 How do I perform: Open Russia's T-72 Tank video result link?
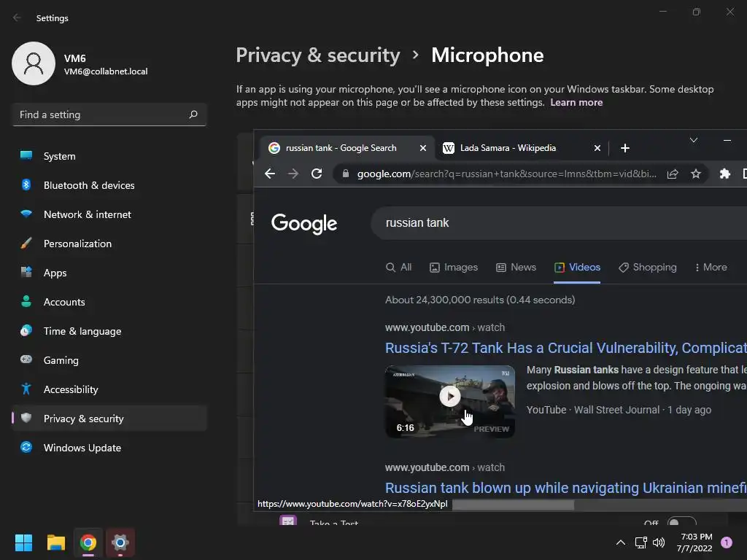(x=566, y=348)
